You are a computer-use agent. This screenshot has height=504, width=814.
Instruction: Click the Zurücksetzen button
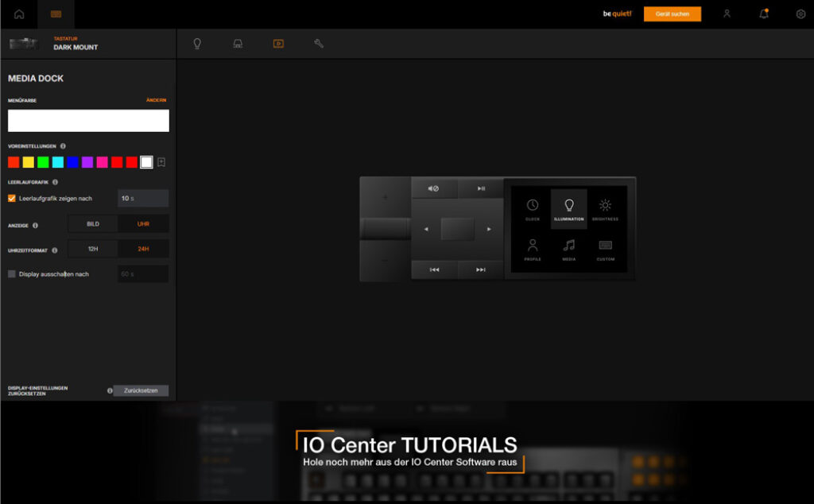pyautogui.click(x=141, y=390)
